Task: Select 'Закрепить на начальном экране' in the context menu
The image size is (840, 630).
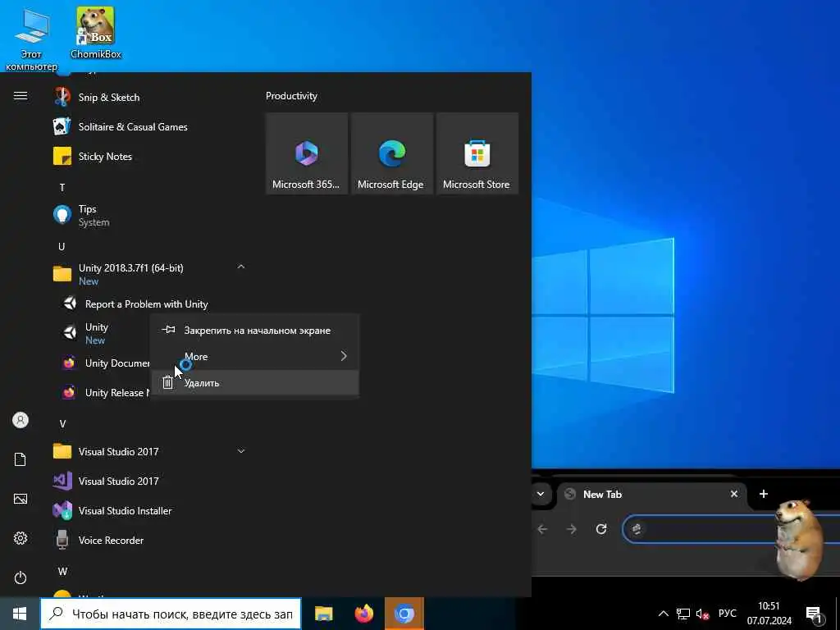Action: pyautogui.click(x=254, y=331)
